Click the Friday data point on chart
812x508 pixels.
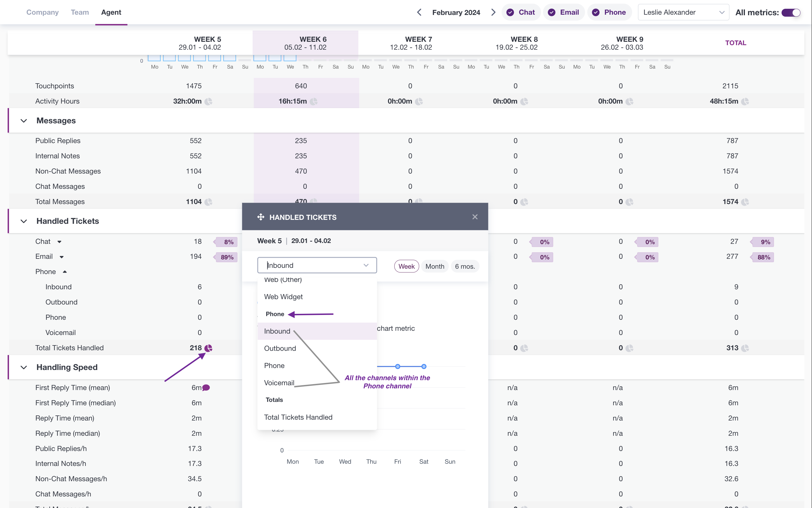point(398,367)
